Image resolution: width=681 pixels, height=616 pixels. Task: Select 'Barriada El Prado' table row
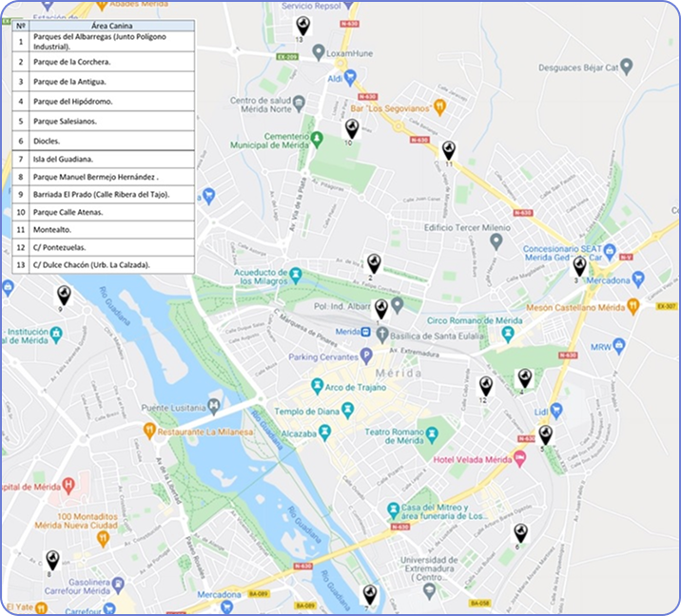tap(104, 195)
